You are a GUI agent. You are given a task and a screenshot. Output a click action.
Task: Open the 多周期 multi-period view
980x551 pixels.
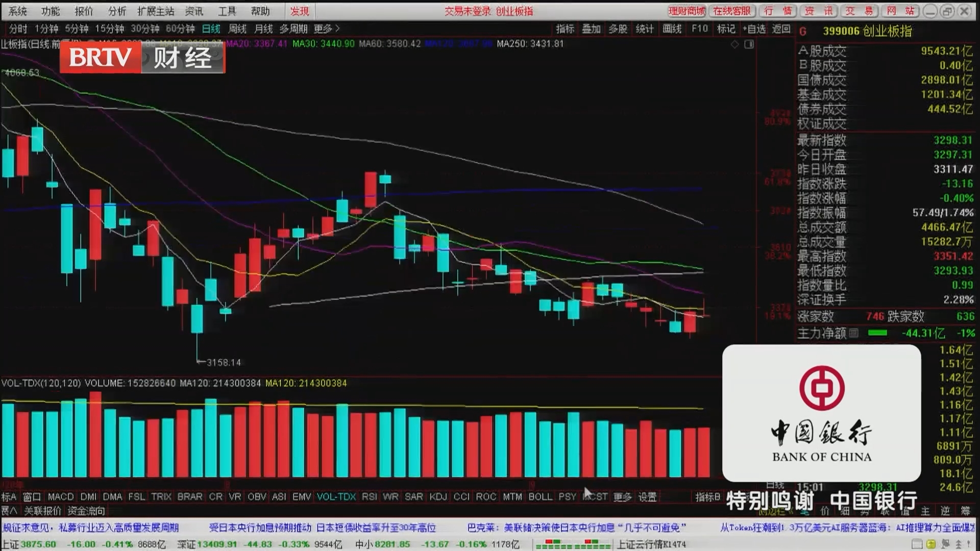(293, 29)
